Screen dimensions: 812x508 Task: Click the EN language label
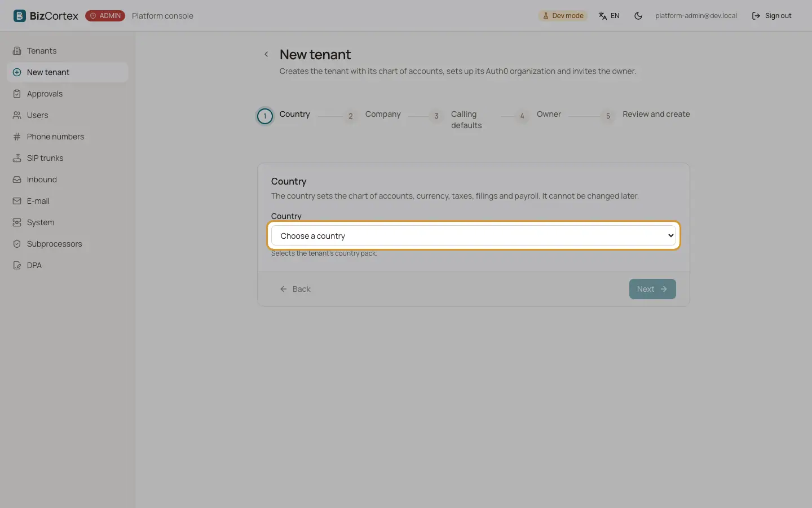pos(615,16)
